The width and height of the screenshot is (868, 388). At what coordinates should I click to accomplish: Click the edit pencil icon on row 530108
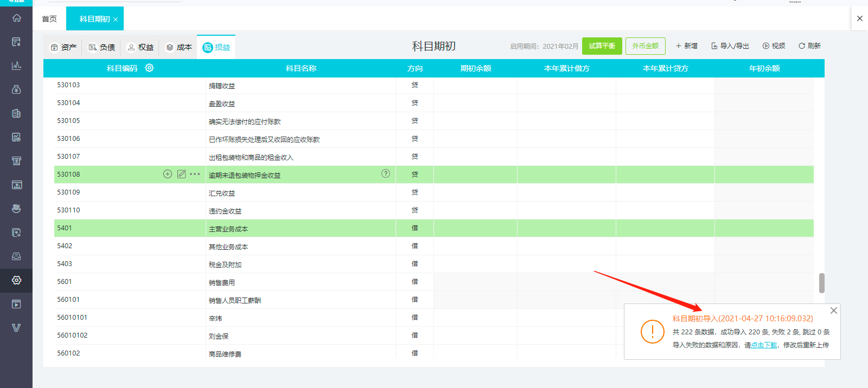point(181,174)
